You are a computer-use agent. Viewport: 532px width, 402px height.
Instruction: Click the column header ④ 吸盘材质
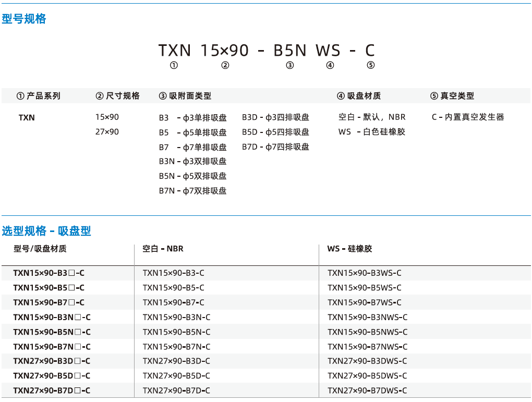(359, 96)
